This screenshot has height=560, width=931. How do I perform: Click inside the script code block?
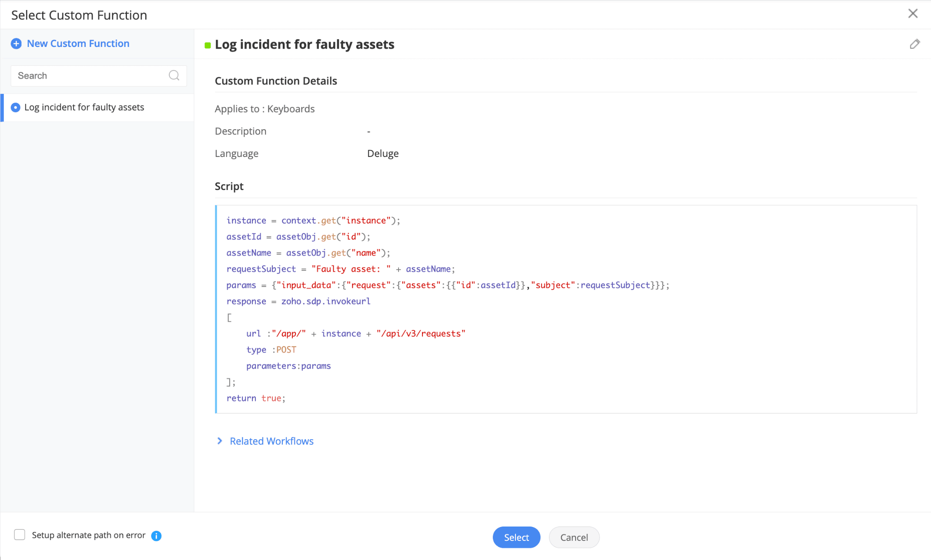coord(566,309)
